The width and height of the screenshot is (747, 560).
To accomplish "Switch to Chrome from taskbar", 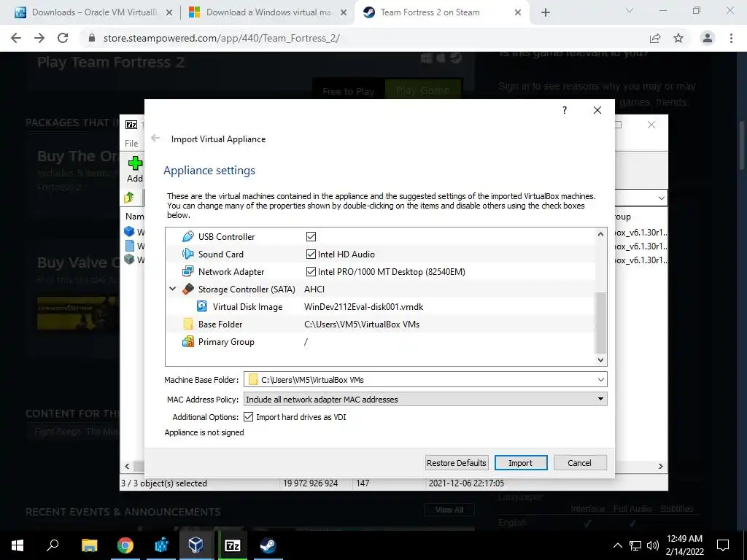I will click(x=125, y=545).
